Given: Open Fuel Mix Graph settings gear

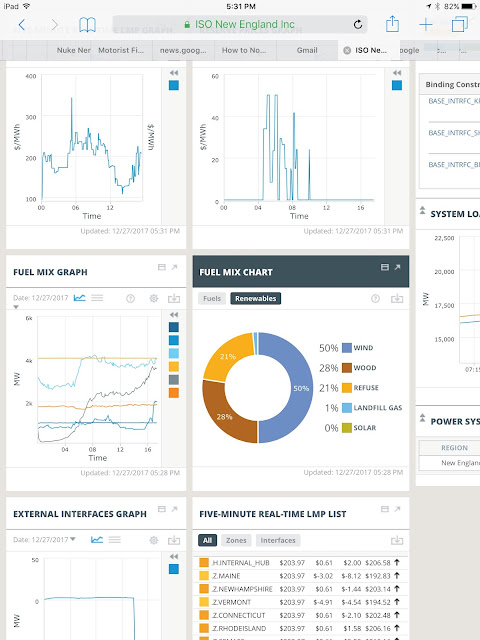Looking at the screenshot, I should click(x=153, y=299).
